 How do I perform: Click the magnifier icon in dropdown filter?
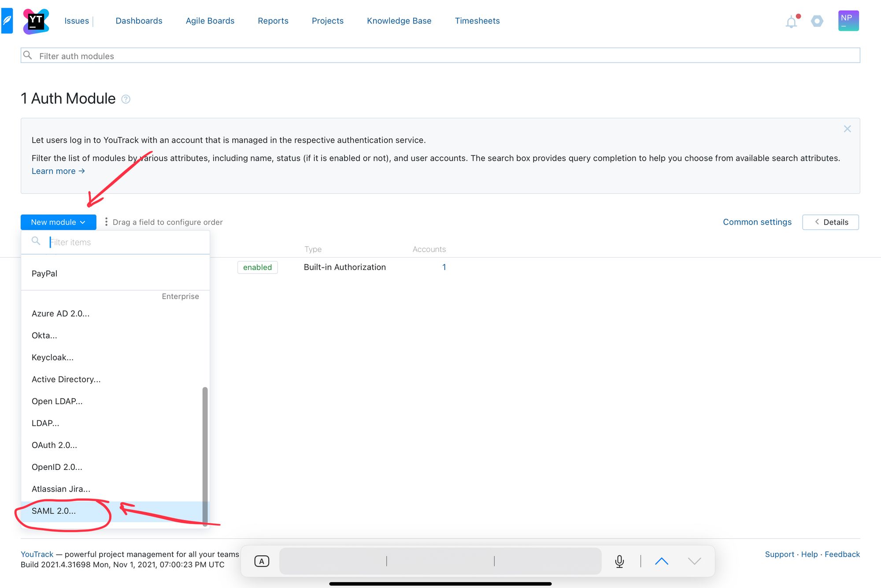click(x=36, y=241)
